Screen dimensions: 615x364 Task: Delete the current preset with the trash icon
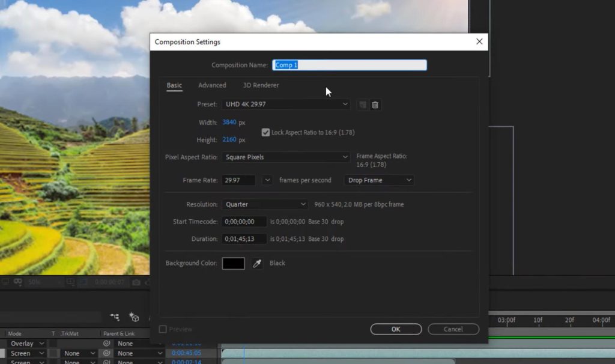[375, 105]
